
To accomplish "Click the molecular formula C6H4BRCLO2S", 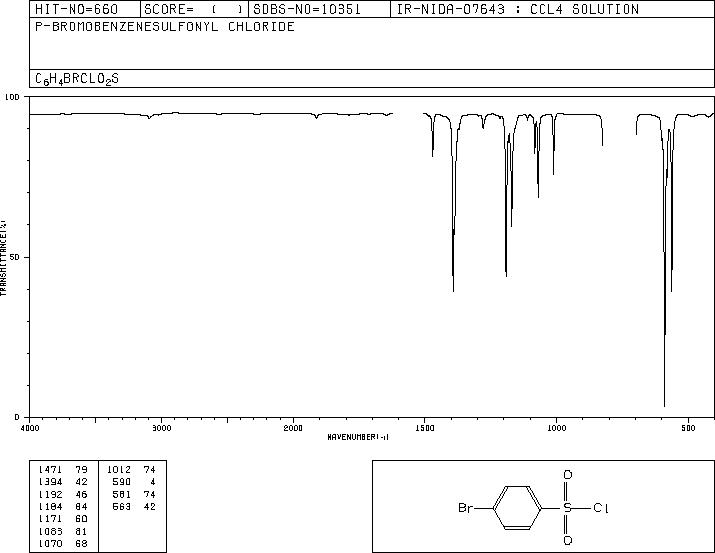I will coord(77,79).
